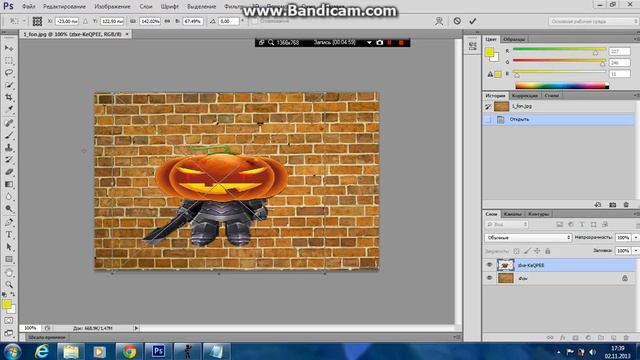The height and width of the screenshot is (360, 640).
Task: Select the Rectangular Marquee tool
Action: [x=9, y=60]
